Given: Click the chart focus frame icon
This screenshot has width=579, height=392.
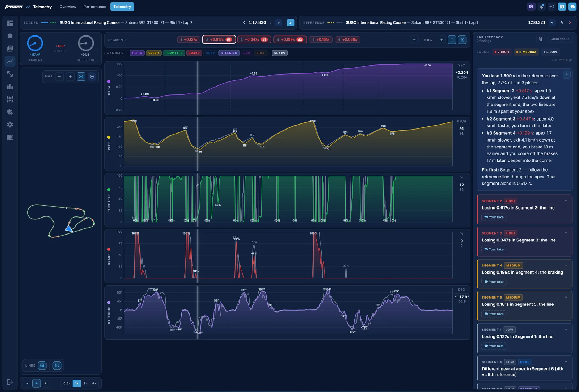Looking at the screenshot, I should pyautogui.click(x=462, y=40).
